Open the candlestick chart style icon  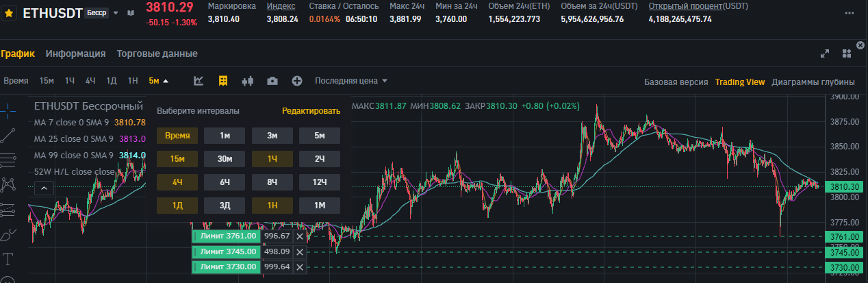(248, 81)
